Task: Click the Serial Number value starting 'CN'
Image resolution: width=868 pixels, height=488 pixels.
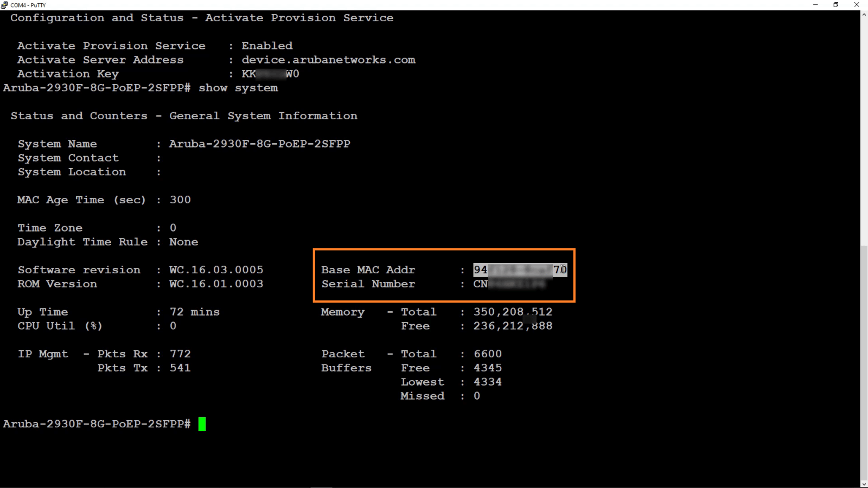Action: click(x=509, y=284)
